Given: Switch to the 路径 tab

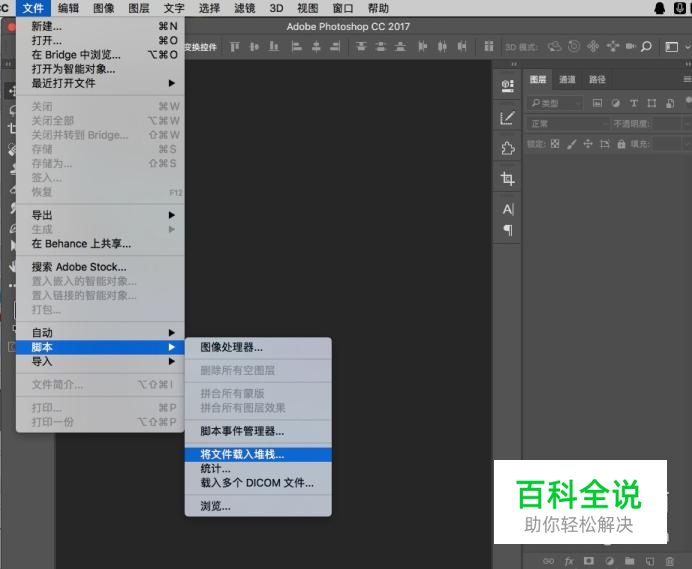Looking at the screenshot, I should [x=597, y=79].
